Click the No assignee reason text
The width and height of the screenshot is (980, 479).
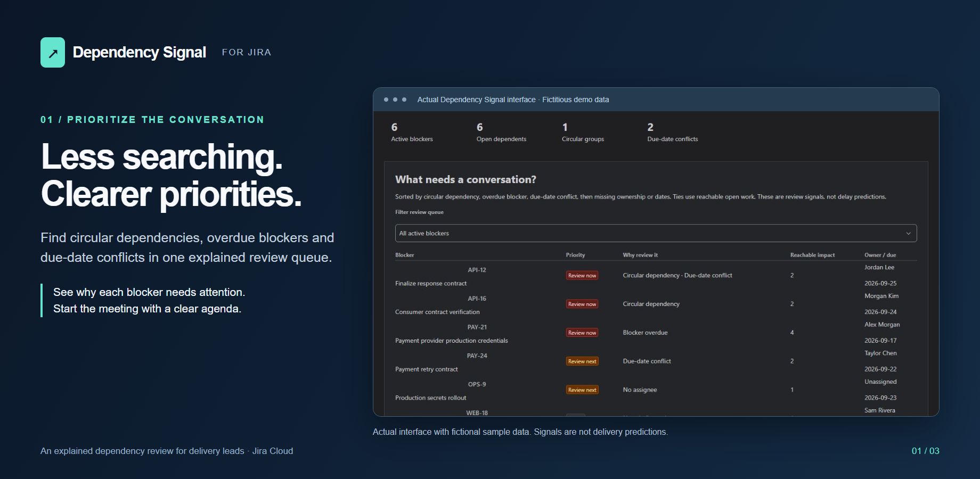(640, 390)
